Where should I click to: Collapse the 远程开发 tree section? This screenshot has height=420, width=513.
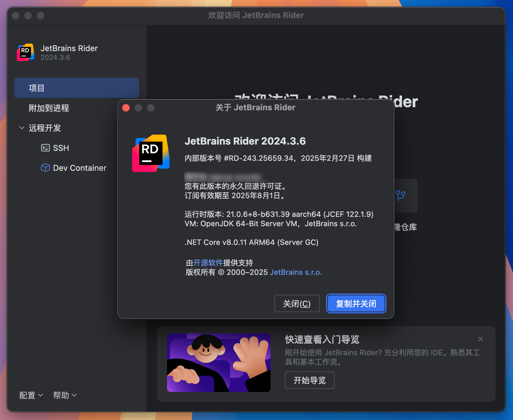(x=22, y=128)
